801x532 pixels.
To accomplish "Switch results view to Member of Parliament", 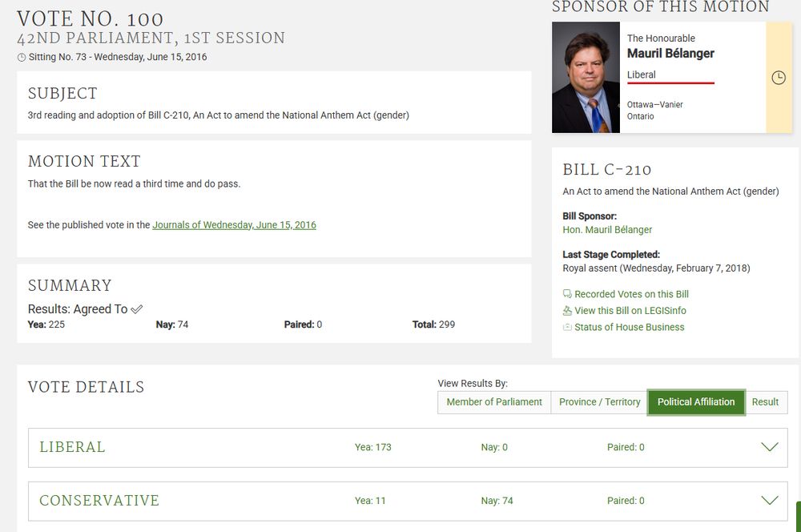I will click(x=493, y=402).
